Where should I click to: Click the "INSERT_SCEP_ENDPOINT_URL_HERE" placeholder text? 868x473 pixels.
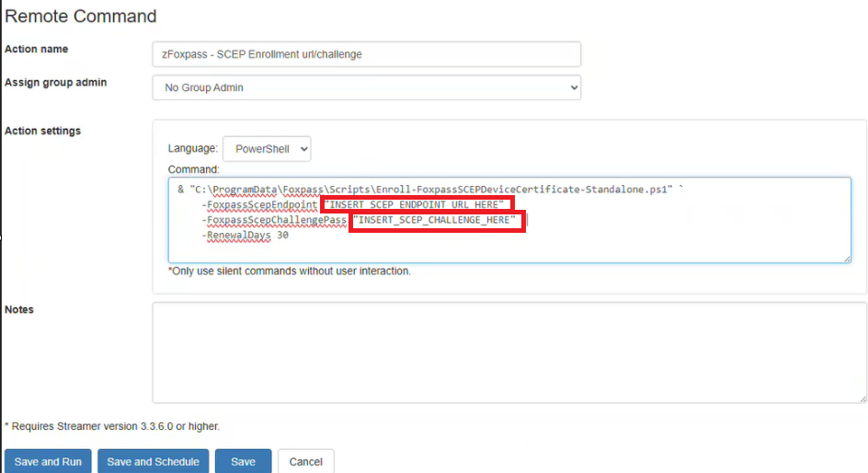414,204
